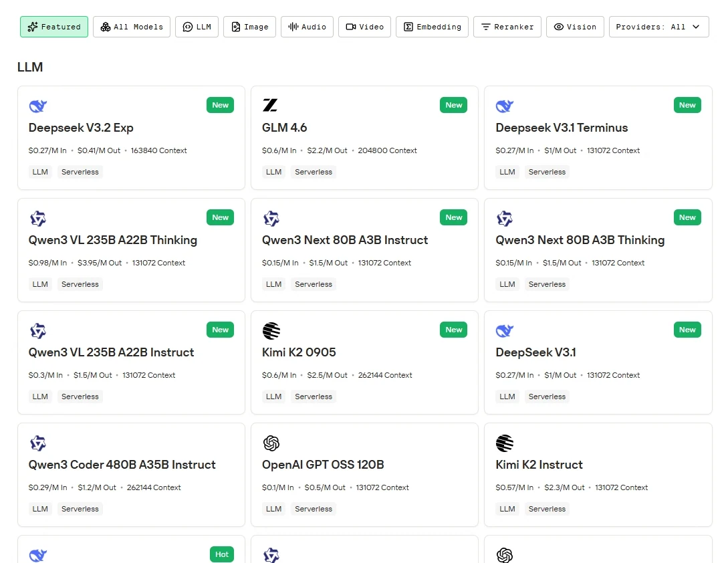Click the Qwen logo on Qwen3 VL 235B A22B Thinking
The width and height of the screenshot is (728, 563).
pyautogui.click(x=38, y=219)
